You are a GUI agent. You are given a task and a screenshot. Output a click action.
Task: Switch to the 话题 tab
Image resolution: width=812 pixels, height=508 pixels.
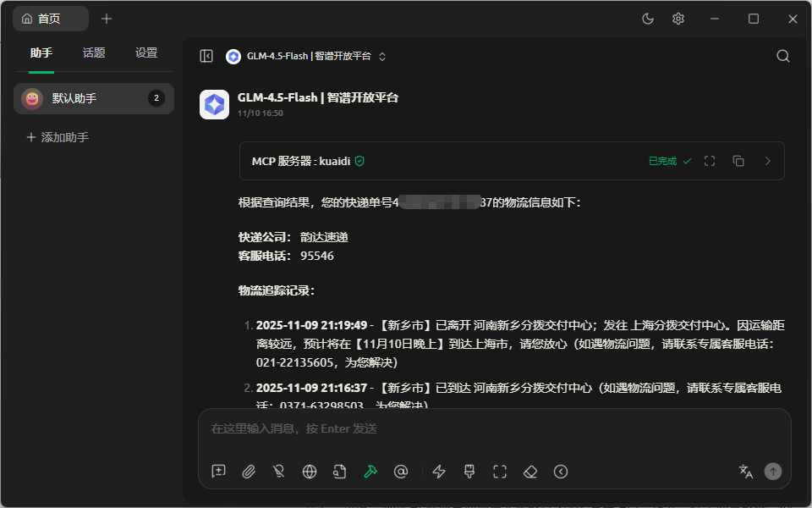point(93,52)
